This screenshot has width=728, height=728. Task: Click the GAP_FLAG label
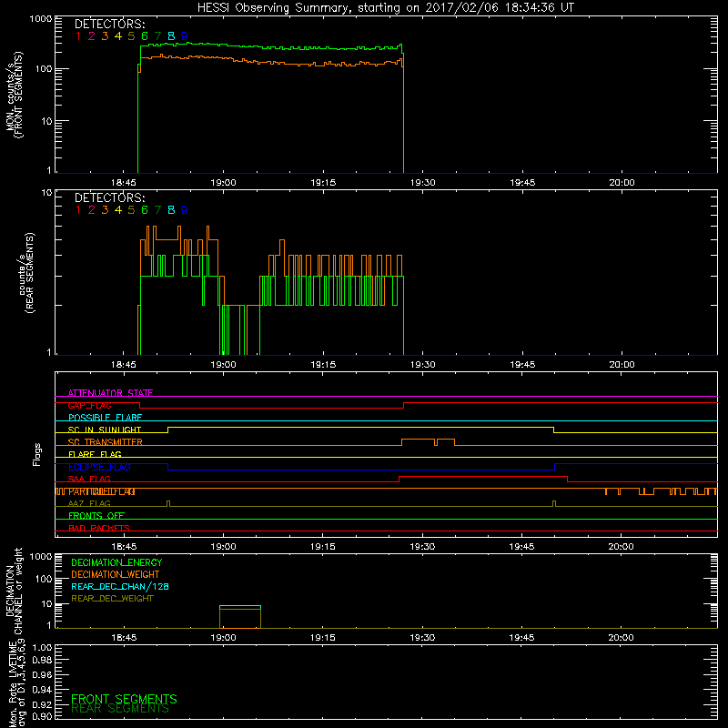(x=89, y=405)
